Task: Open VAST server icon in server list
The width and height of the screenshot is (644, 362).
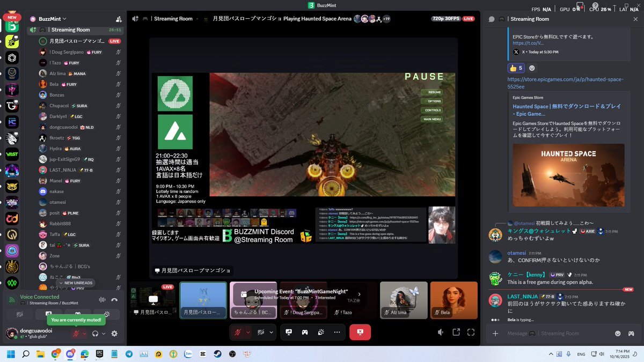Action: (12, 154)
